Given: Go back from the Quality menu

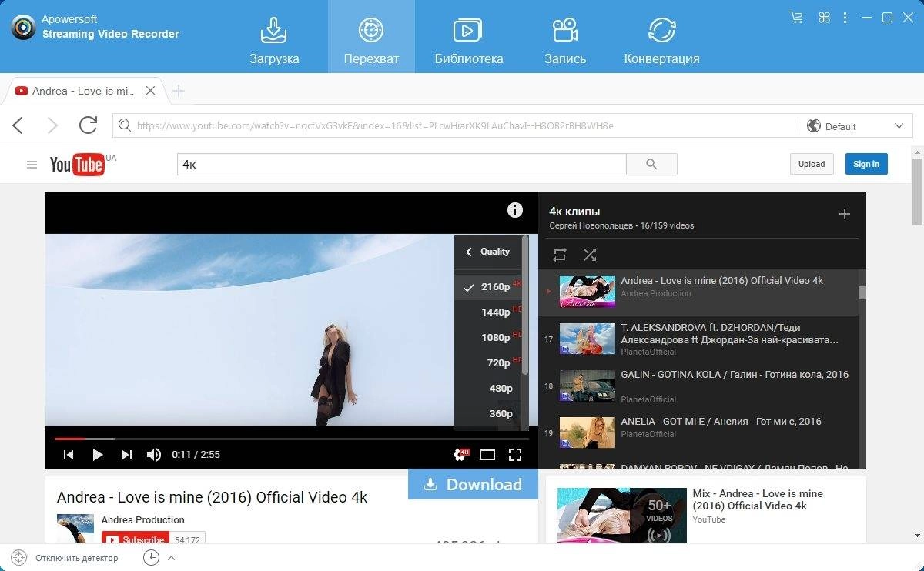Looking at the screenshot, I should coord(487,252).
